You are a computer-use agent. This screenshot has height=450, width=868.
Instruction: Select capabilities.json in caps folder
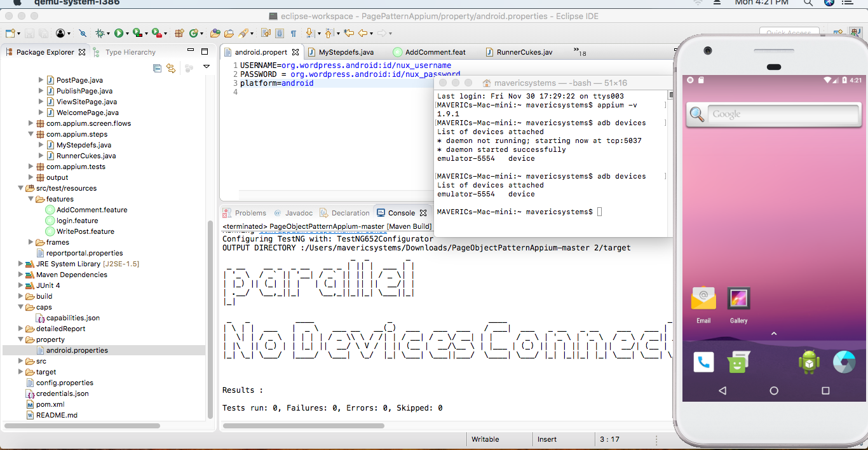[73, 318]
